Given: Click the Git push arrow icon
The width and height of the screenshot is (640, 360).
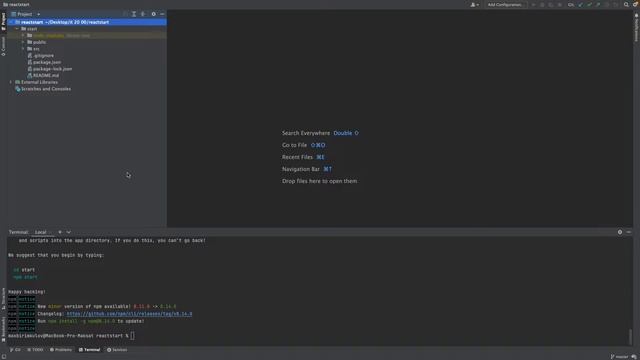Looking at the screenshot, I should [598, 4].
